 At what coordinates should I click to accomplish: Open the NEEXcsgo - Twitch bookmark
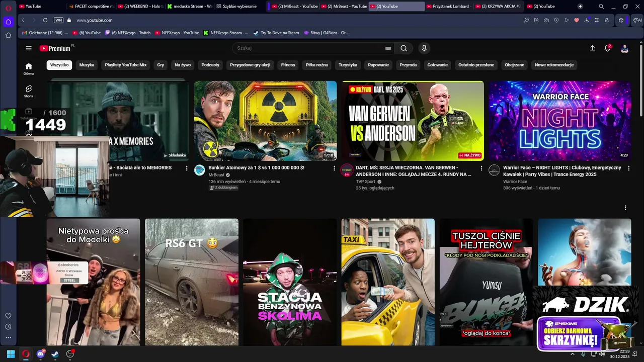coord(128,33)
